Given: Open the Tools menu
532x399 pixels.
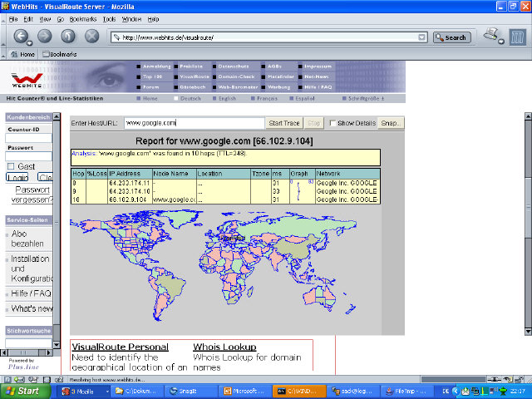Looking at the screenshot, I should (109, 18).
